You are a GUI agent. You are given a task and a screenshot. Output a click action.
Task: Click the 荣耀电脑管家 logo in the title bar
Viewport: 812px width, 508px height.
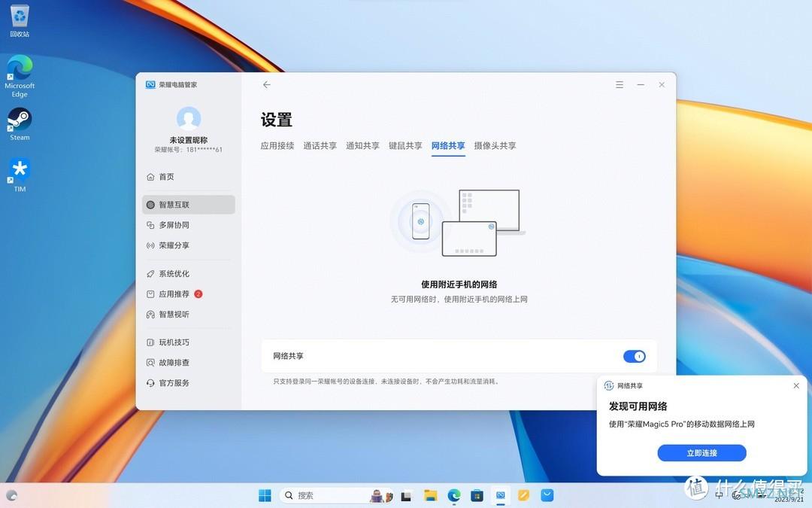coord(150,84)
